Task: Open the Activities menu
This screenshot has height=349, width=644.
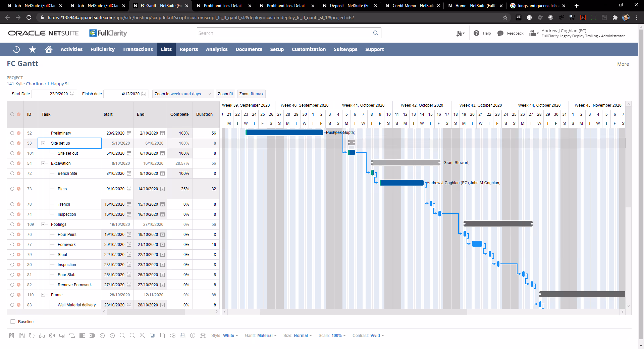Action: pos(71,49)
